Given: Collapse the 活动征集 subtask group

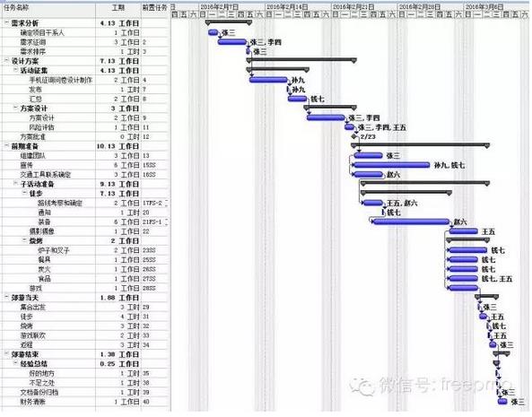Looking at the screenshot, I should 15,70.
